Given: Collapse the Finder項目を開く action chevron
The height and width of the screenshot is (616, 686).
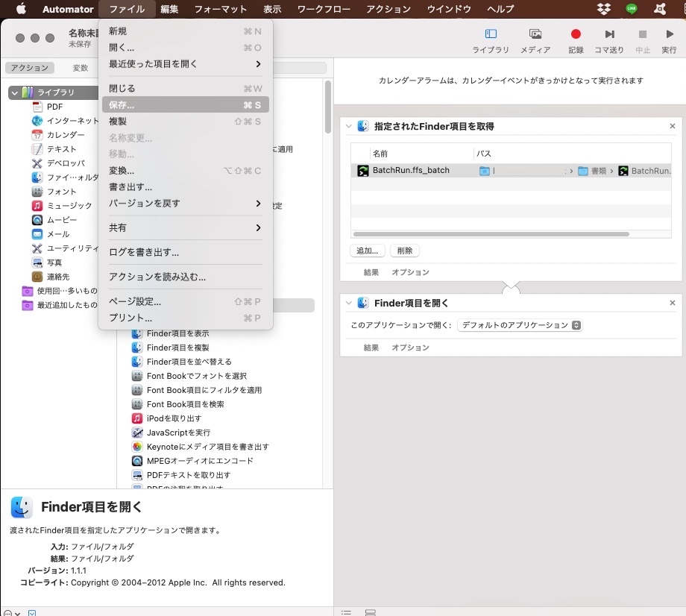Looking at the screenshot, I should [x=349, y=303].
